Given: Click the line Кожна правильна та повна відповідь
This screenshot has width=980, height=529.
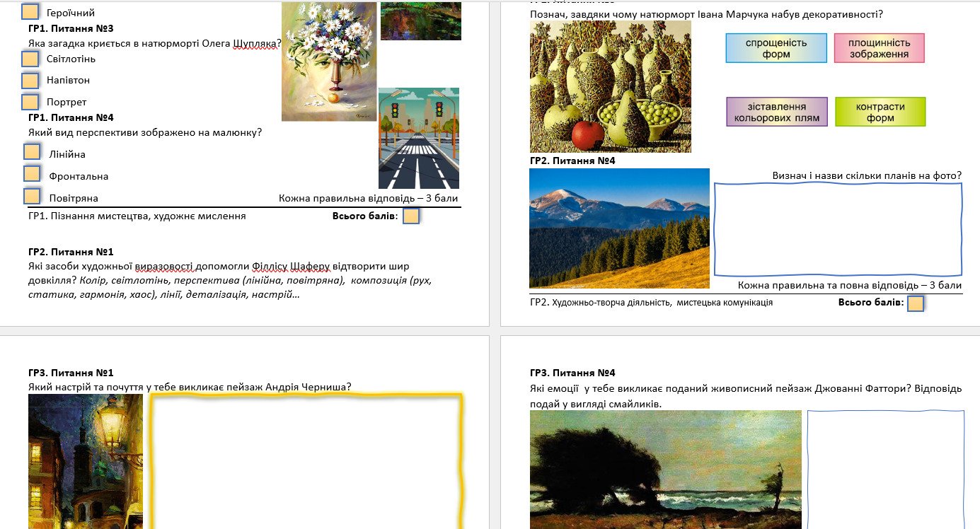Looking at the screenshot, I should point(850,285).
